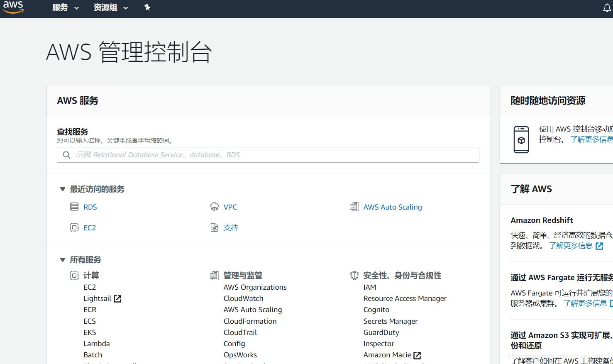Open Batch service link
This screenshot has width=613, height=364.
pyautogui.click(x=93, y=355)
